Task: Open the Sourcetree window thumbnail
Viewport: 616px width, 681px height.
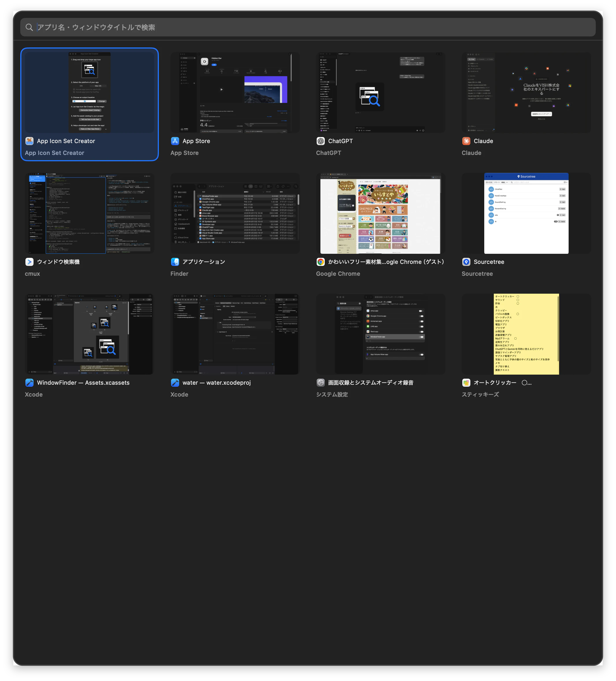Action: point(526,213)
